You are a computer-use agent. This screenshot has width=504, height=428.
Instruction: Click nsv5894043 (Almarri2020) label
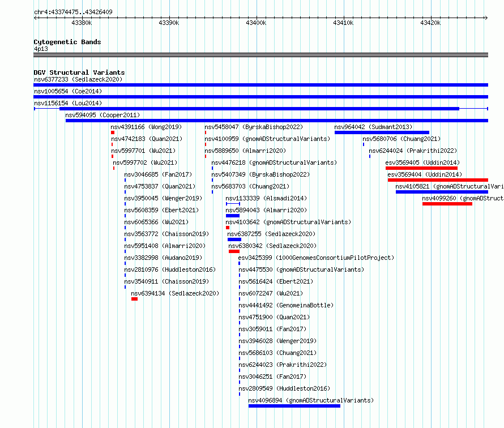tap(266, 210)
